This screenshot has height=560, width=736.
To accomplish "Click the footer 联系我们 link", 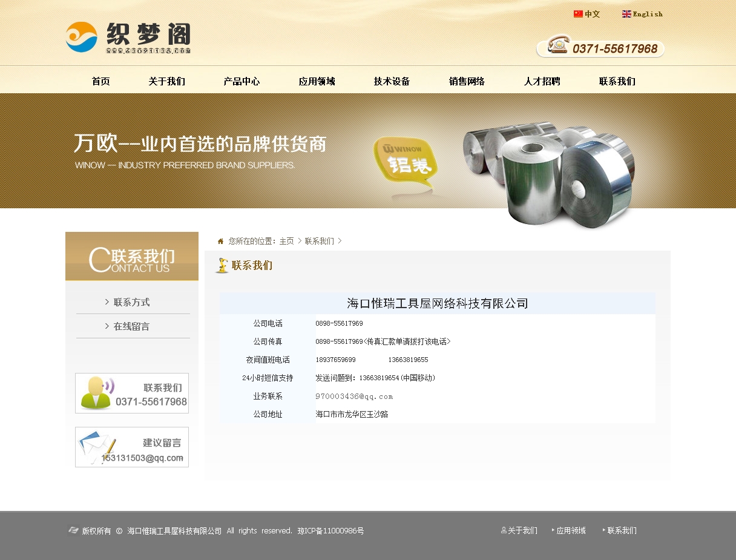I will pyautogui.click(x=622, y=530).
